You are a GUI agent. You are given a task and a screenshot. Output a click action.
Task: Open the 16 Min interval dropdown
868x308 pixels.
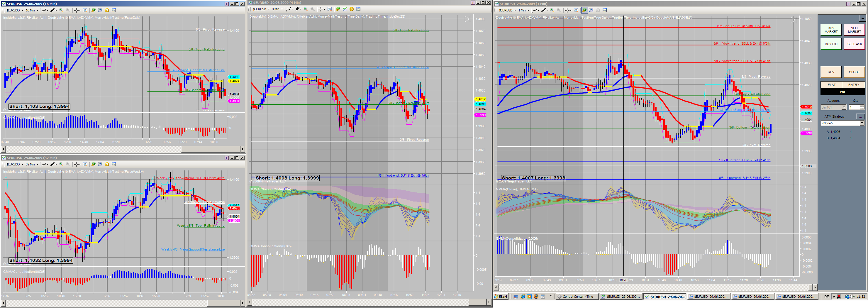point(32,10)
